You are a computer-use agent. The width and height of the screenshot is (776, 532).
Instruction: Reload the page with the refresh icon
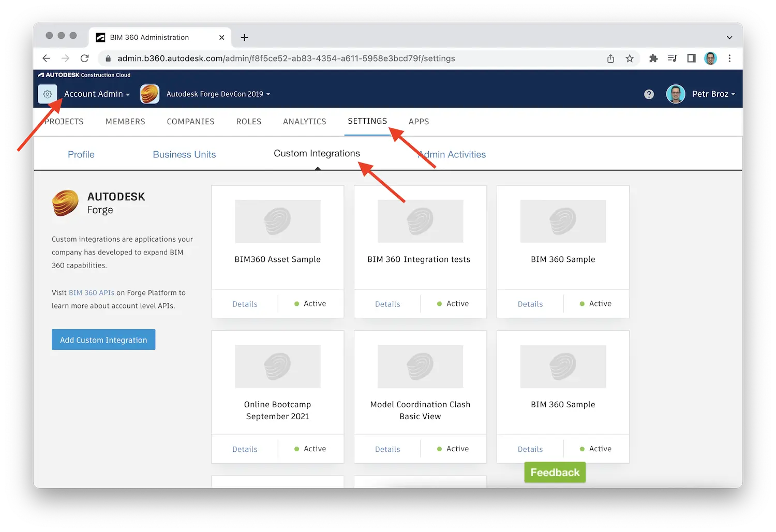85,58
